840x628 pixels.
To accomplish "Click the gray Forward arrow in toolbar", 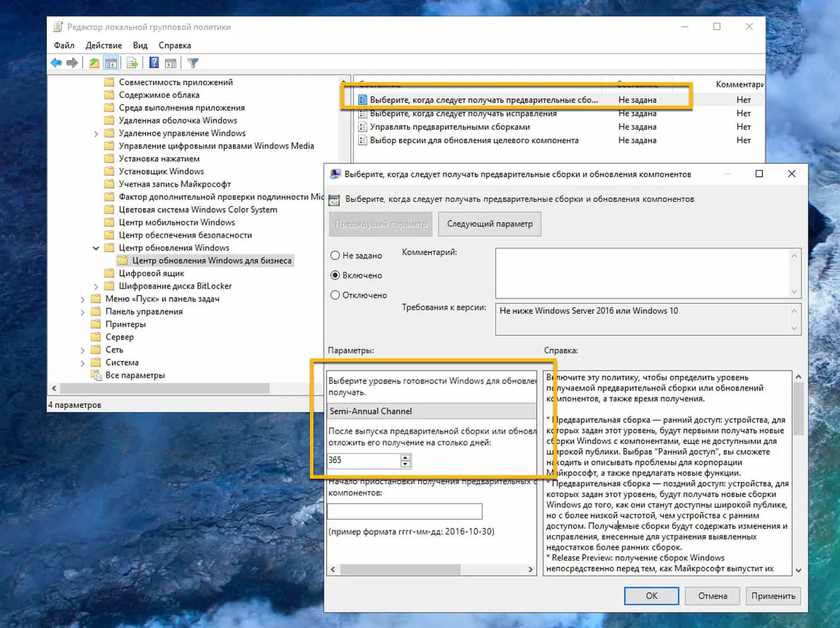I will coord(72,63).
